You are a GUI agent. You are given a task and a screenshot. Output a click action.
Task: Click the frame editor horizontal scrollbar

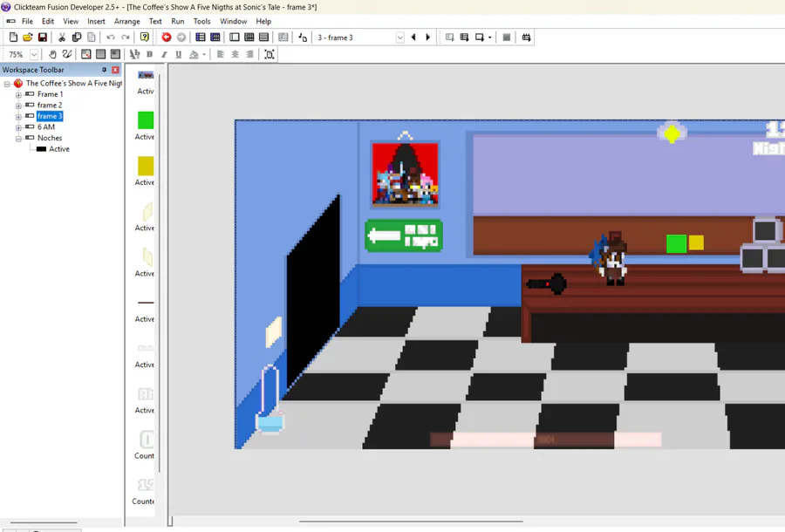coord(411,522)
